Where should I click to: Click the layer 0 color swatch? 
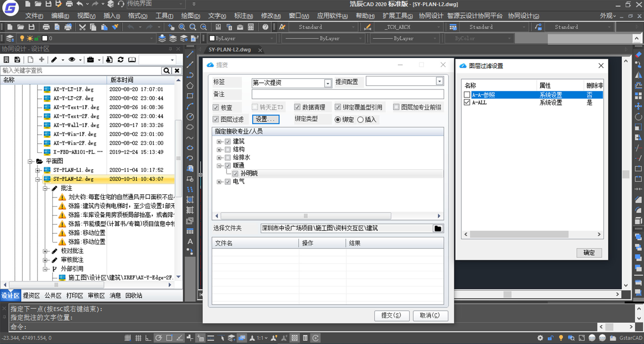point(45,38)
